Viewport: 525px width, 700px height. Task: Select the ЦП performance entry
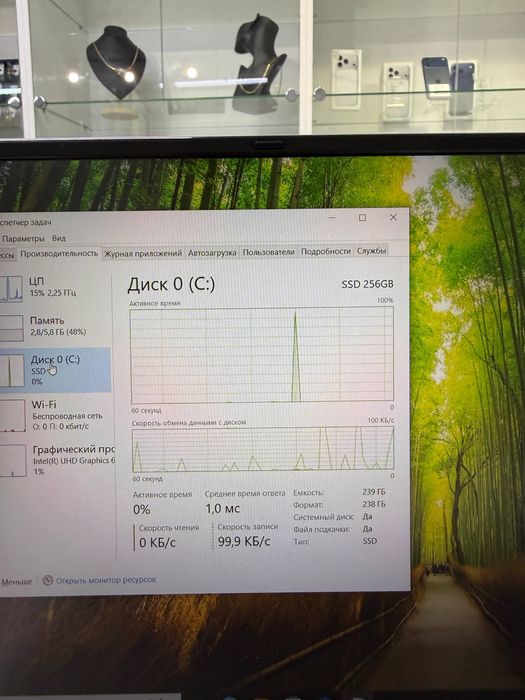[54, 287]
